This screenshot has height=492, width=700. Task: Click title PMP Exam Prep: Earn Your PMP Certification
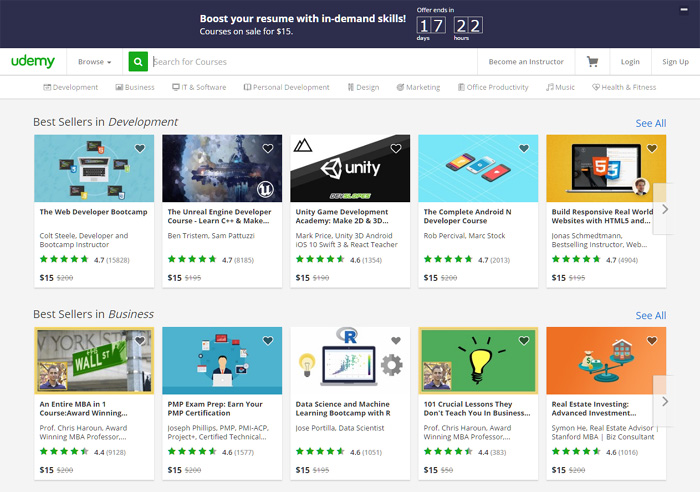pyautogui.click(x=215, y=409)
